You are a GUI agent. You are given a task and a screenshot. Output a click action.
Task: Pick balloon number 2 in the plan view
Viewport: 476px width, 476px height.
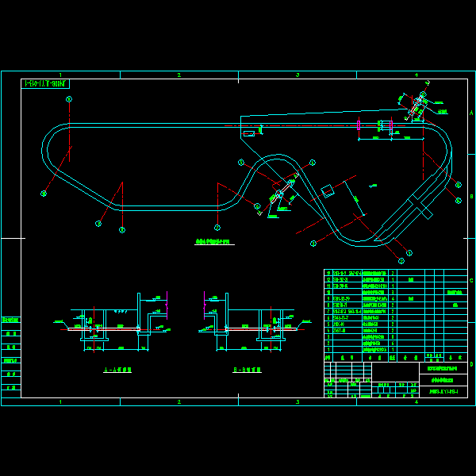(x=401, y=261)
